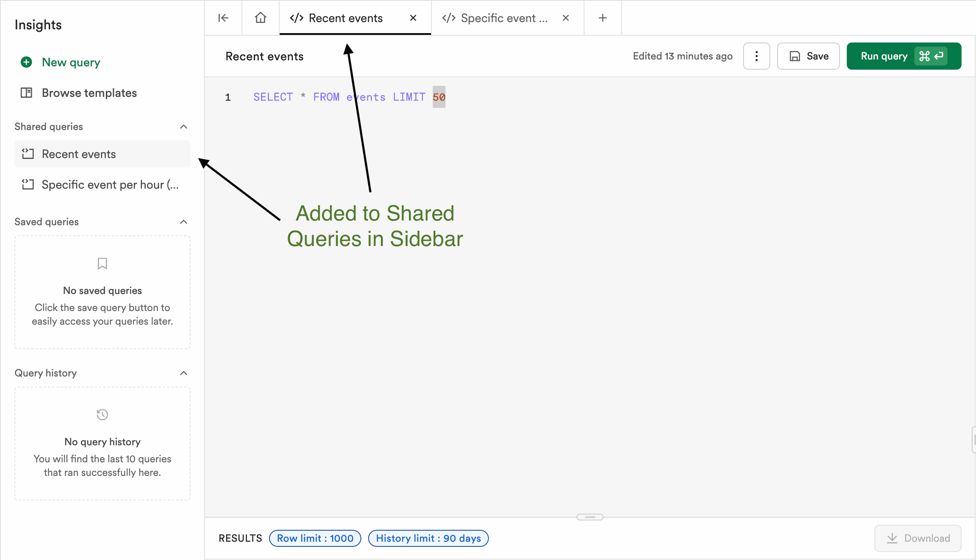This screenshot has height=560, width=976.
Task: Open the three-dot options menu beside Save
Action: pos(756,56)
